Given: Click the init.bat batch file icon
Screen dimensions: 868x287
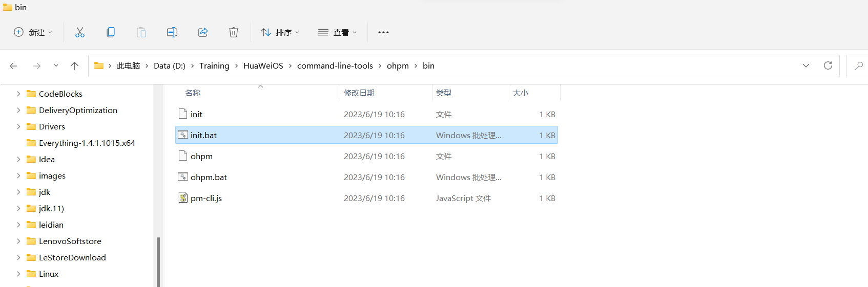Looking at the screenshot, I should pos(183,135).
